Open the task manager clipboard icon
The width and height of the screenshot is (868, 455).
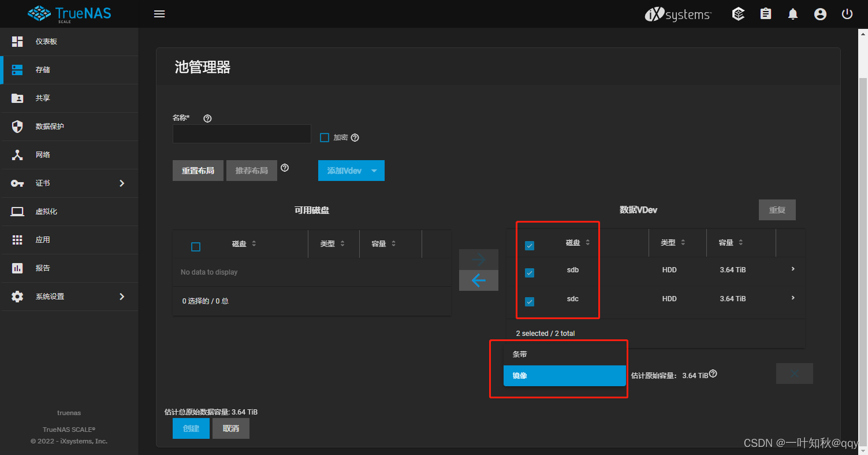click(x=766, y=14)
